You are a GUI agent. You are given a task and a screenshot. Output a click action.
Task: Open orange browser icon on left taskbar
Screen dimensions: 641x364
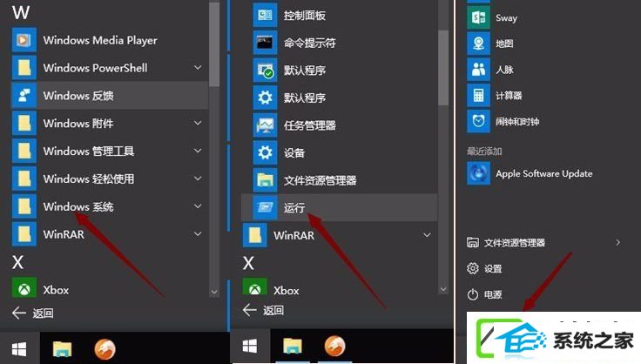(x=105, y=349)
